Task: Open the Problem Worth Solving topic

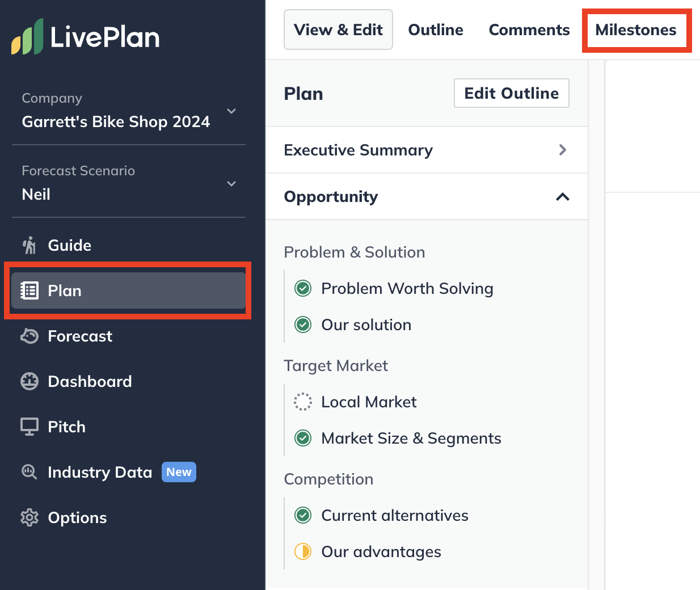Action: tap(407, 288)
